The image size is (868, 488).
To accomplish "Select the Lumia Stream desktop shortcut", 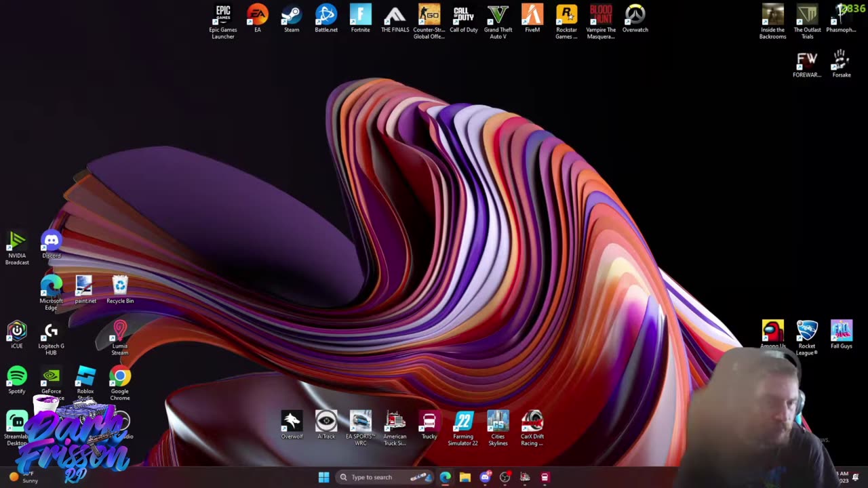I will click(x=120, y=338).
